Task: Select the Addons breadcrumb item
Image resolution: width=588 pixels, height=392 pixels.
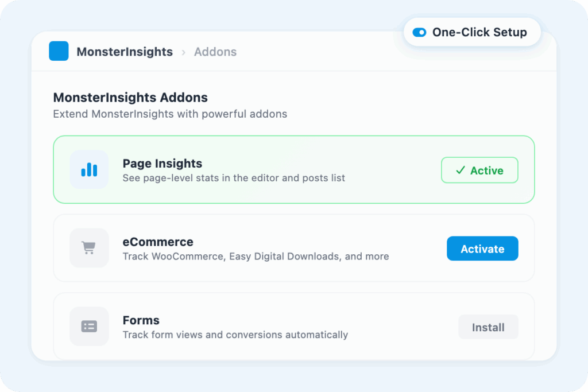Action: (x=215, y=52)
